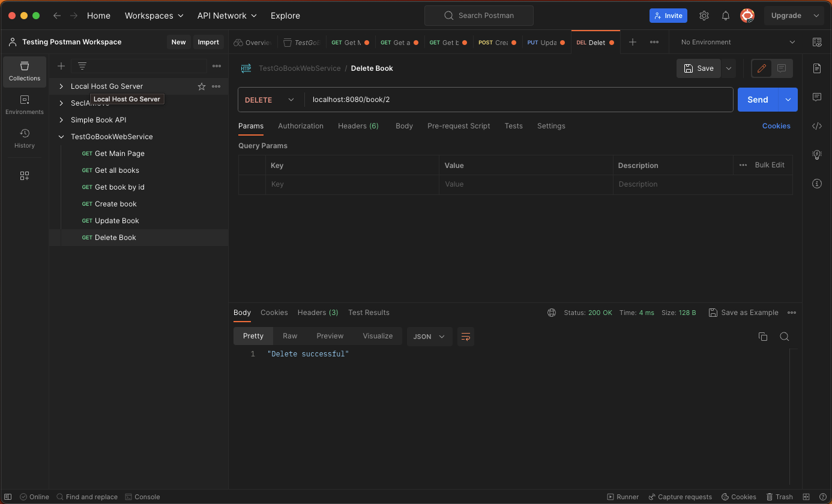Expand the Simple Book API collection
Image resolution: width=832 pixels, height=504 pixels.
[61, 120]
